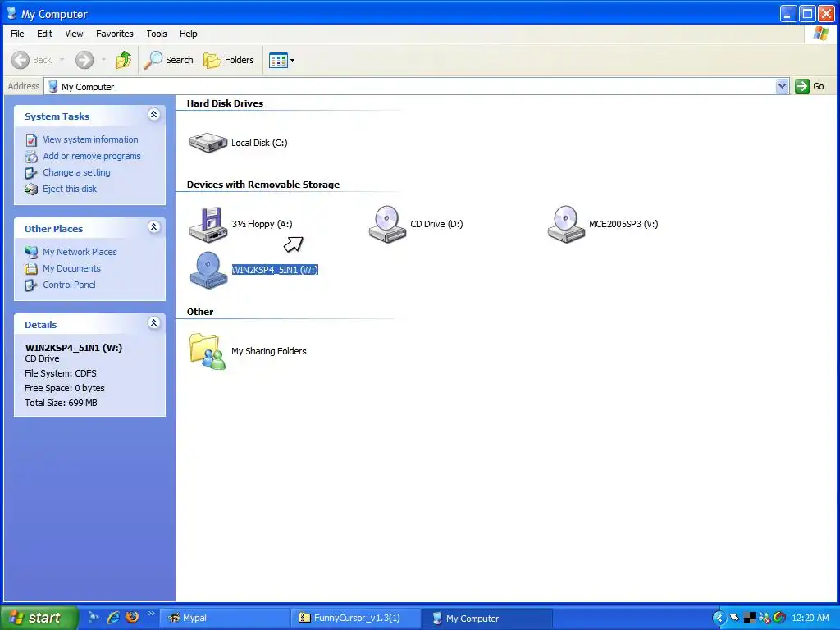Click the WIN2KSP4_5IN1 (W:) label text
Screen dimensions: 840x630
pyautogui.click(x=275, y=270)
